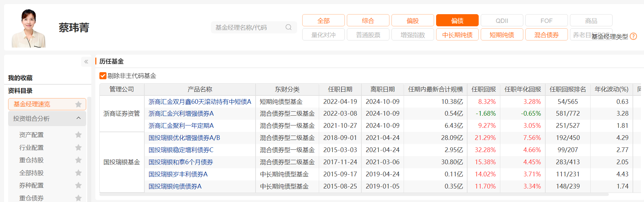This screenshot has width=644, height=202.
Task: Click the 产品名称 column header
Action: (x=200, y=89)
